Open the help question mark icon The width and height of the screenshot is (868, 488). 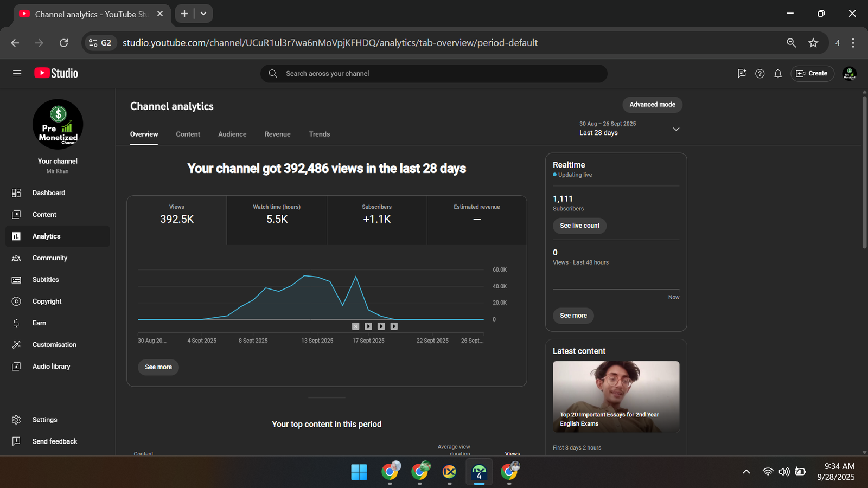759,74
